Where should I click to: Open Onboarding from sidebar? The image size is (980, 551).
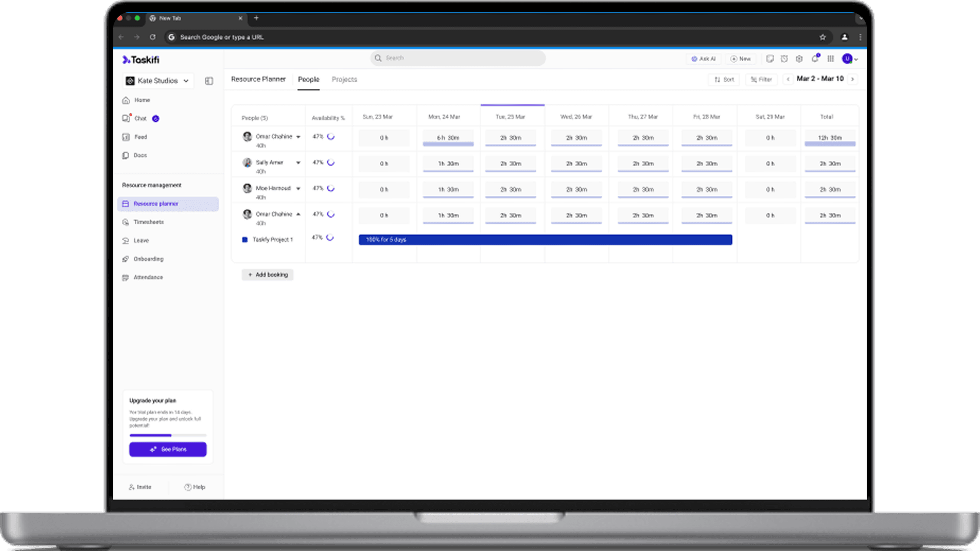point(148,259)
